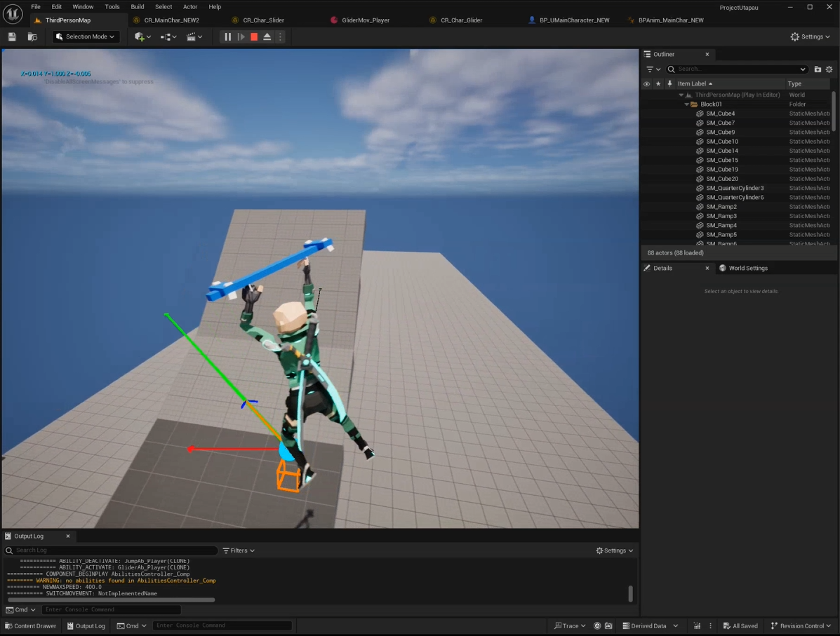The image size is (840, 636).
Task: Toggle the pin column in Outliner header
Action: 669,83
